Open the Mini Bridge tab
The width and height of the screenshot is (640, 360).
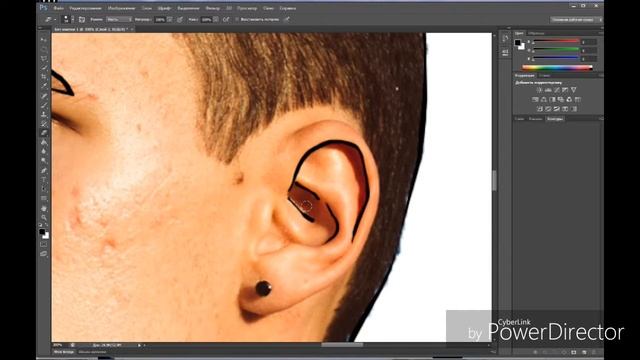[64, 352]
